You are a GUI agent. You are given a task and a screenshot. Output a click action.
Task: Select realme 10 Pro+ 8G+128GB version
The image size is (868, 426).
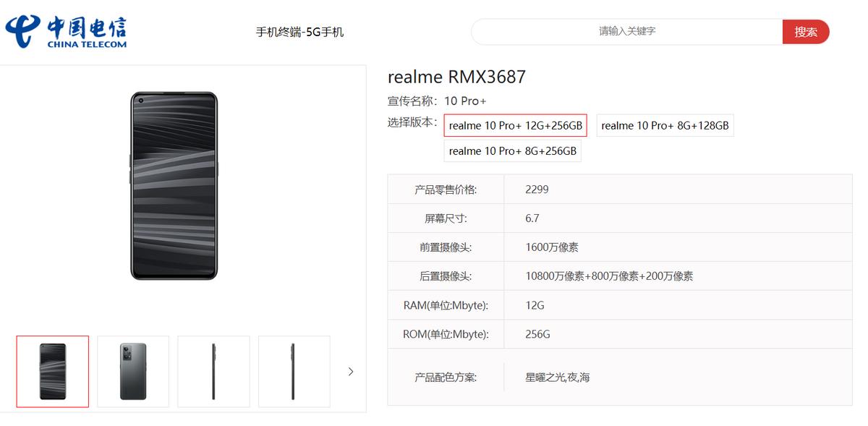point(665,125)
